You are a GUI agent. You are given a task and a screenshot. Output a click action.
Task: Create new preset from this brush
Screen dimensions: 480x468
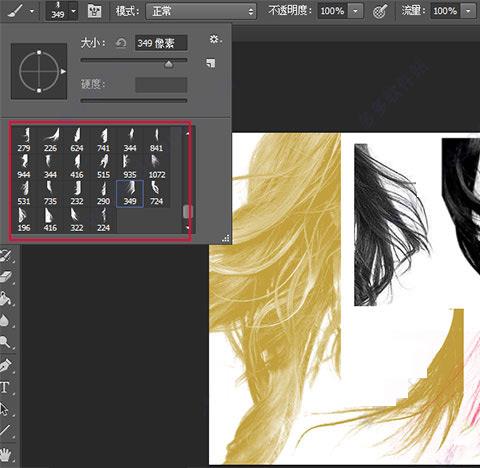click(x=211, y=63)
